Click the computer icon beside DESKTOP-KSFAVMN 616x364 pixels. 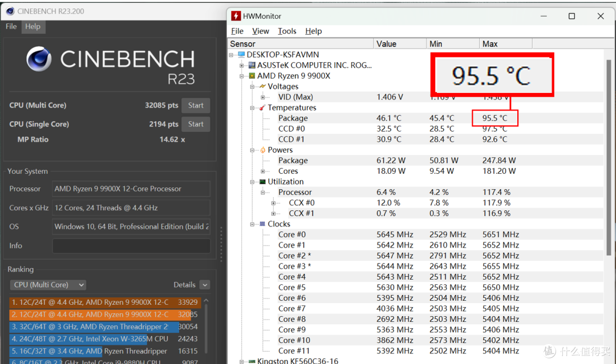point(241,55)
